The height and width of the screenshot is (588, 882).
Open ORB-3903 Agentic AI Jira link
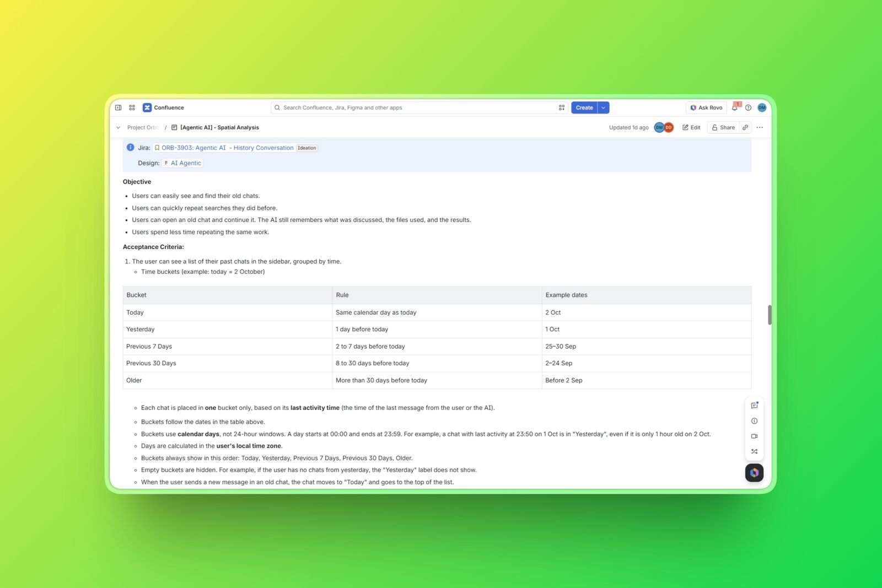[224, 148]
